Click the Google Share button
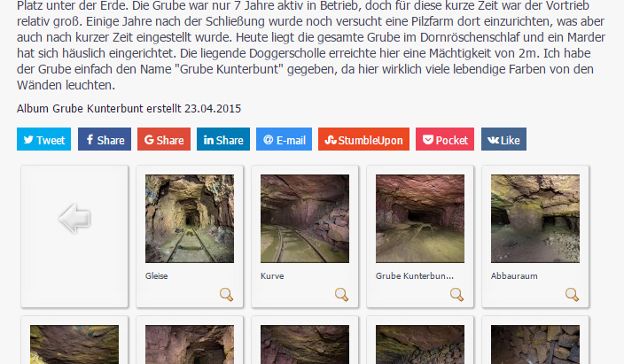This screenshot has width=624, height=364. click(164, 139)
